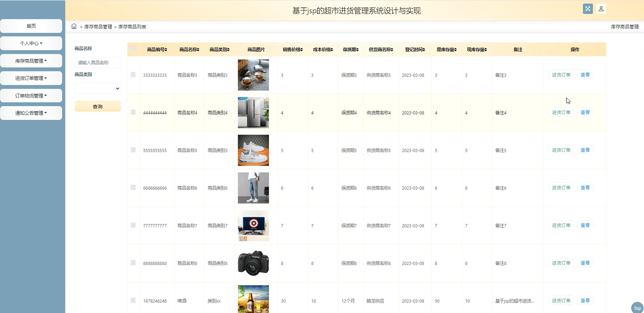Viewport: 644px width, 313px height.
Task: Create 进货订单 for 商品名称7
Action: (561, 225)
